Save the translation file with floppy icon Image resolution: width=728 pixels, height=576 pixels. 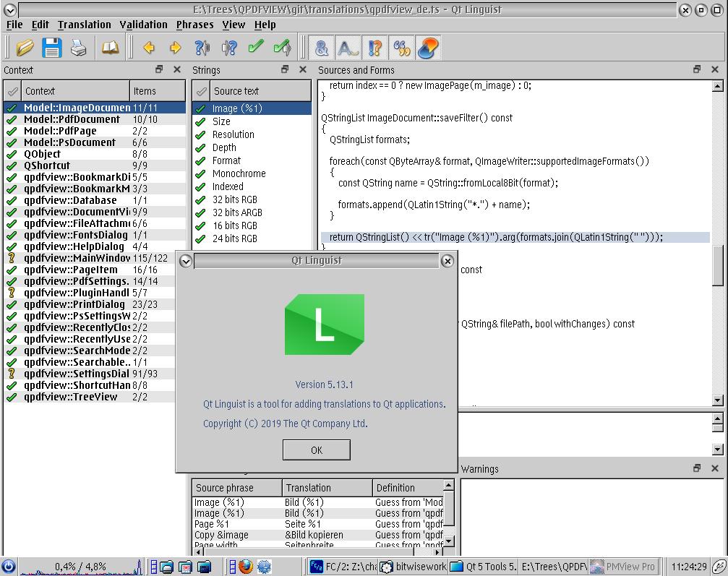52,48
